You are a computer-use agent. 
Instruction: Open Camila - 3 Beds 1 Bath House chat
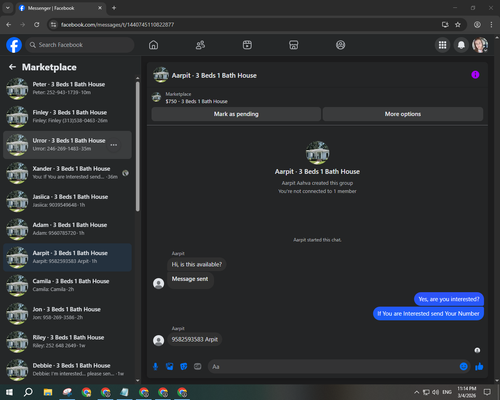click(67, 285)
